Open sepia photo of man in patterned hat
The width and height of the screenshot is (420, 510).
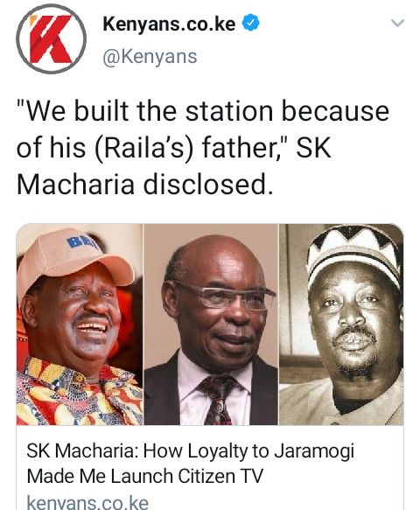click(x=341, y=325)
